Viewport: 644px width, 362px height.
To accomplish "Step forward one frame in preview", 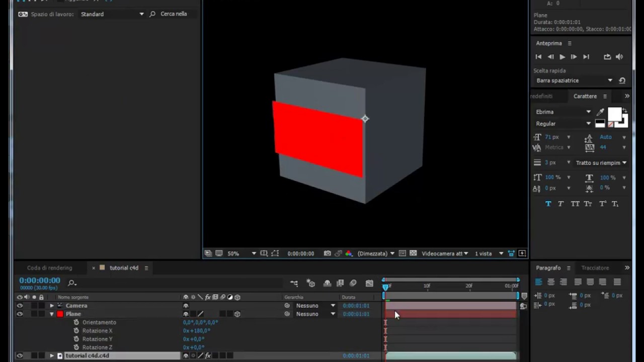I will coord(574,57).
